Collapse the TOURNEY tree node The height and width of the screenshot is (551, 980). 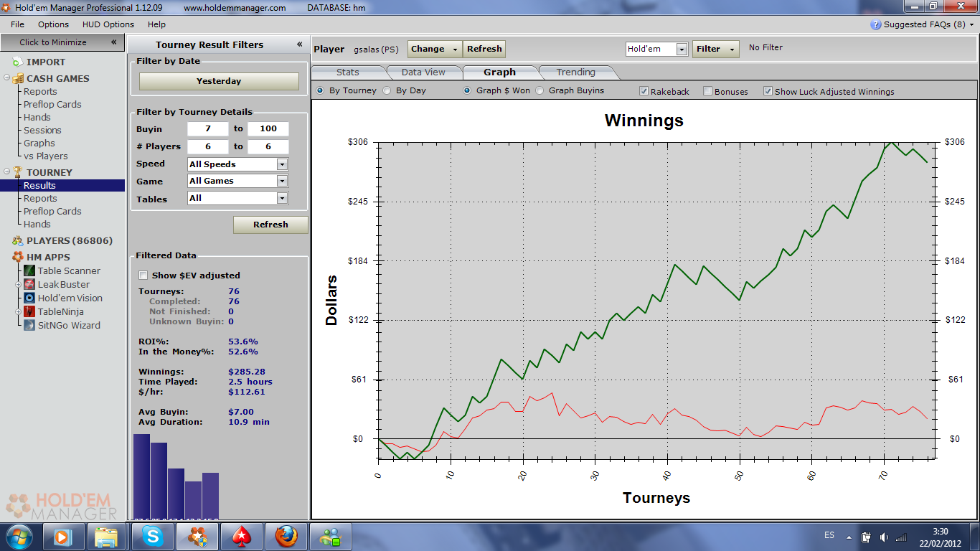click(x=6, y=172)
